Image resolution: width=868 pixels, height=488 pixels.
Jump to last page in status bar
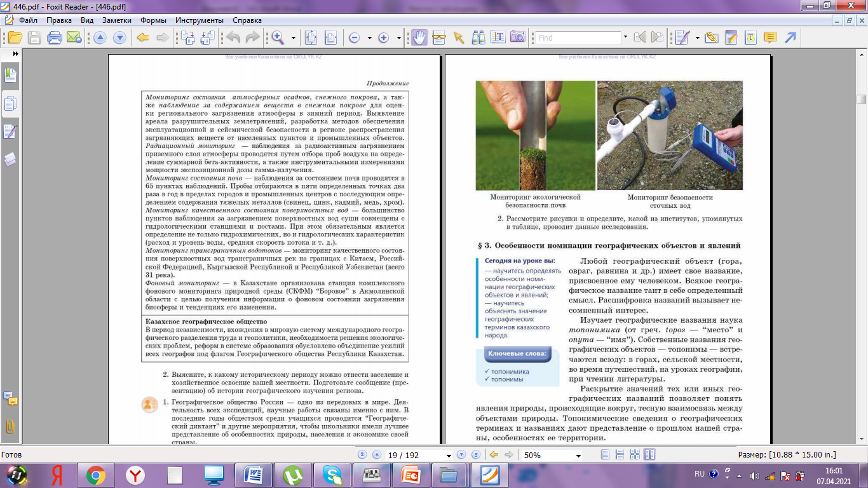(475, 455)
